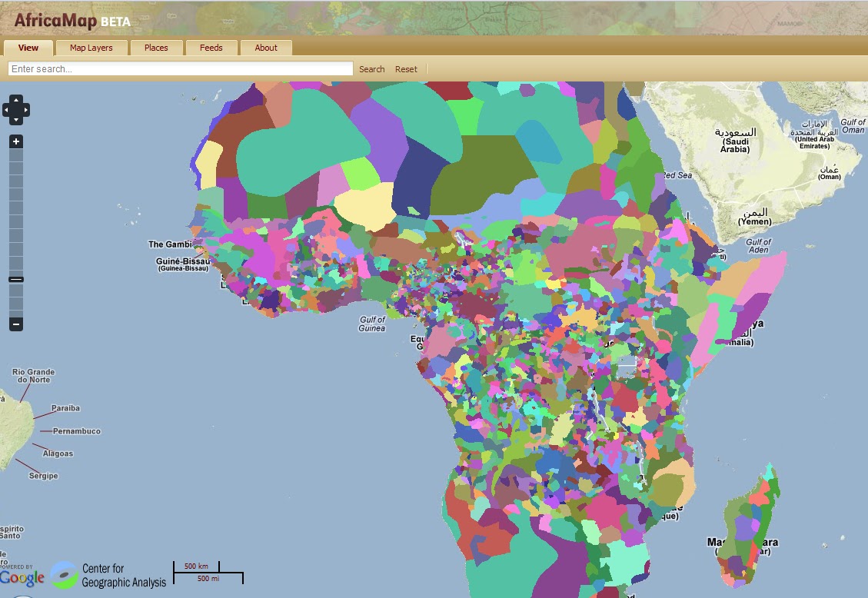Pan the map north using the up arrow
Screen dimensions: 868x598
point(15,98)
